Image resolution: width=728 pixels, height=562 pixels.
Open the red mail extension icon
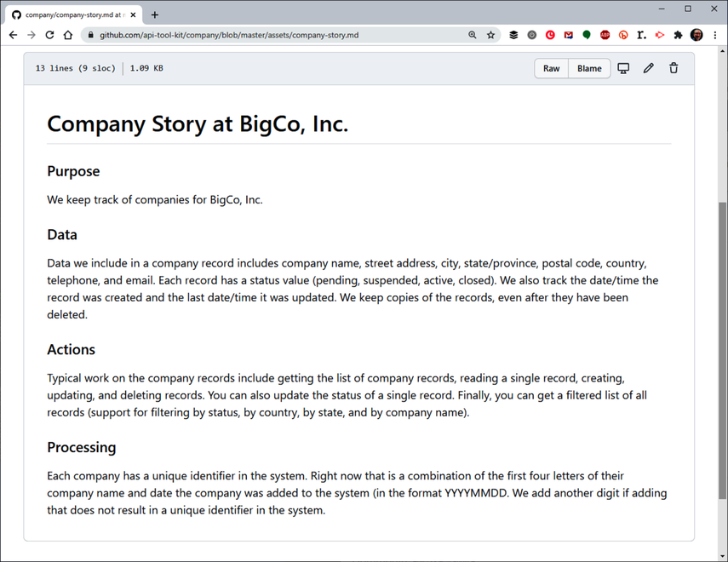point(568,35)
